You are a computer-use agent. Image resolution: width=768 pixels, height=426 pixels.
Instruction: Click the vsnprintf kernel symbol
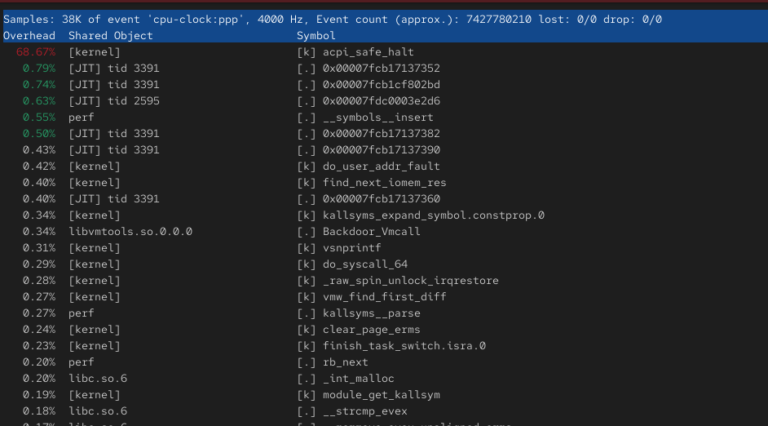click(x=351, y=248)
